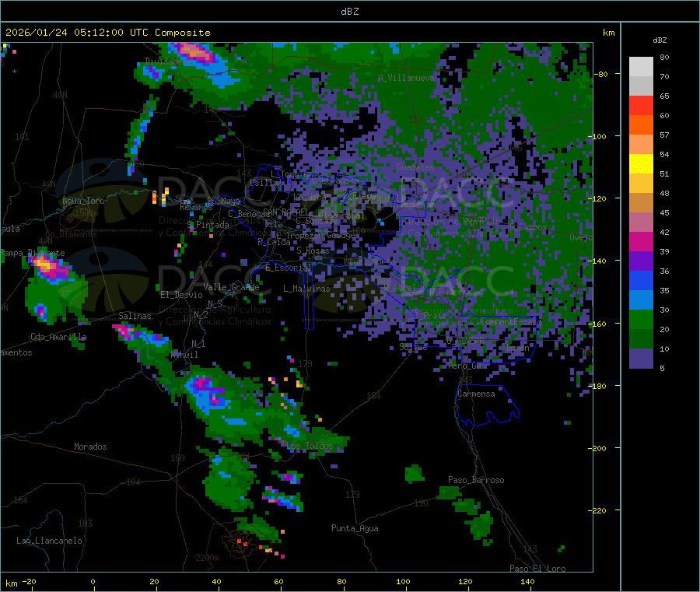Select the dark green 10-20 dBZ legend swatch
The image size is (700, 592).
click(x=641, y=339)
